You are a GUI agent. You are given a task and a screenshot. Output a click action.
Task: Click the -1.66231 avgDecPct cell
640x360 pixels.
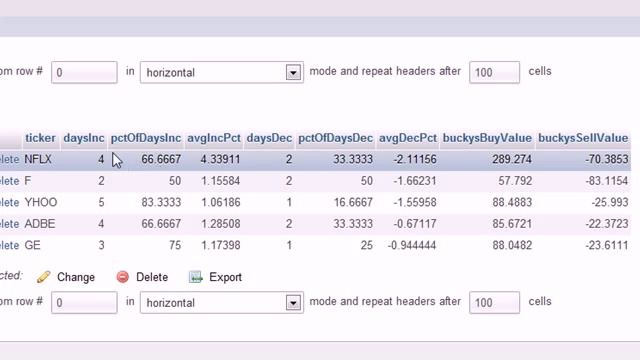[x=415, y=181]
